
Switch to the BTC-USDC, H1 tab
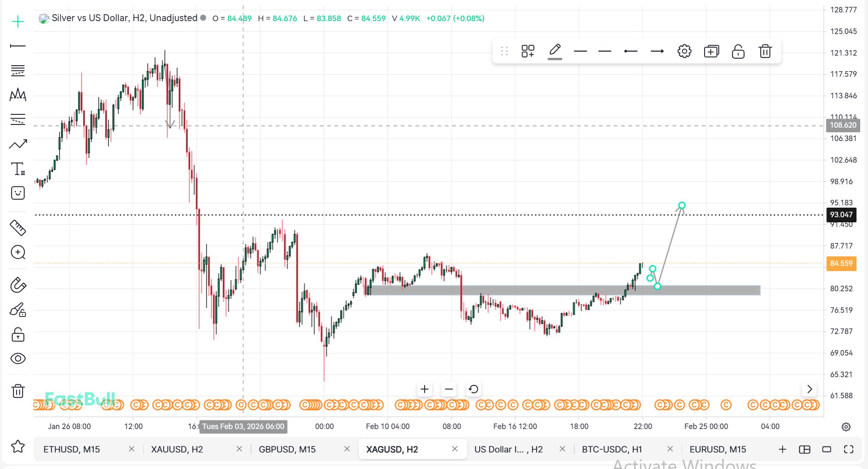[611, 449]
